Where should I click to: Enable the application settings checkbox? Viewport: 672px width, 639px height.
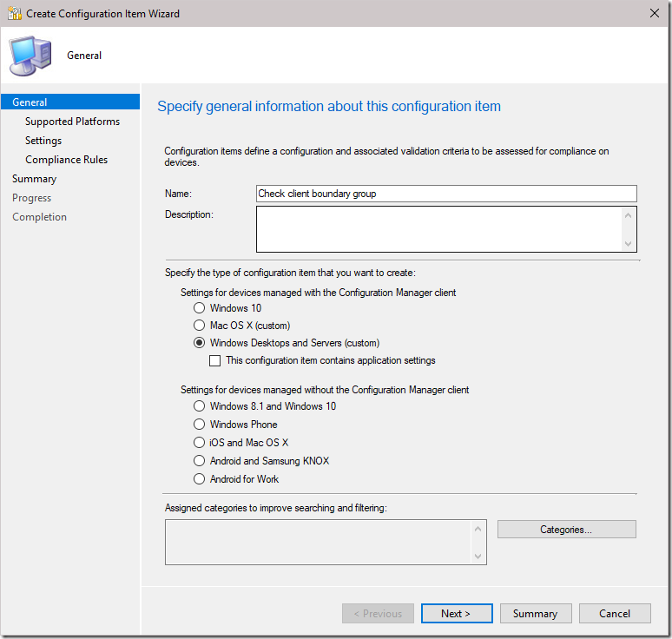click(x=216, y=360)
